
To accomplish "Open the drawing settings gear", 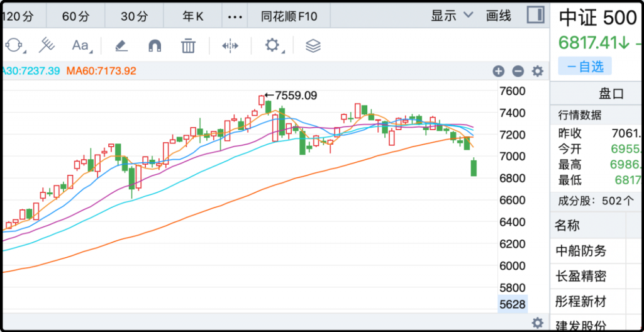I will point(272,45).
